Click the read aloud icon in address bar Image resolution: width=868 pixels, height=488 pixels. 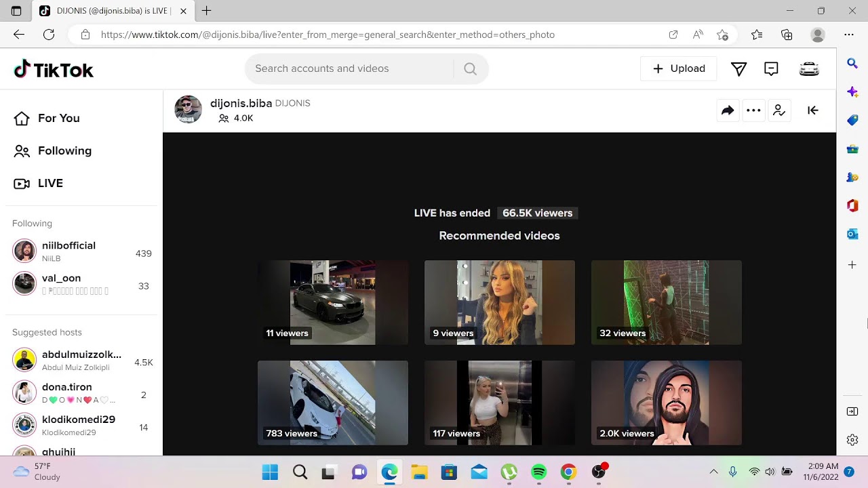698,35
